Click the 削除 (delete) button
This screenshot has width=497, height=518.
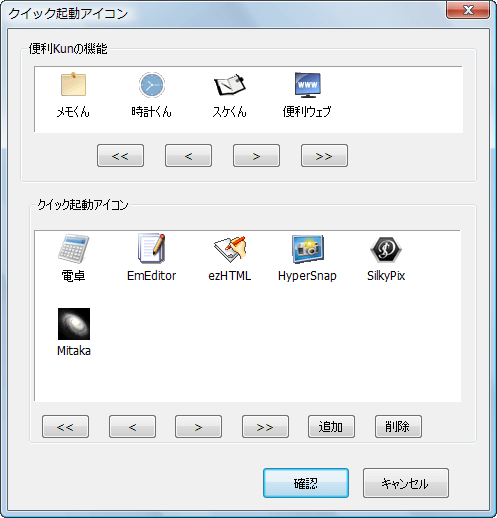pos(398,426)
